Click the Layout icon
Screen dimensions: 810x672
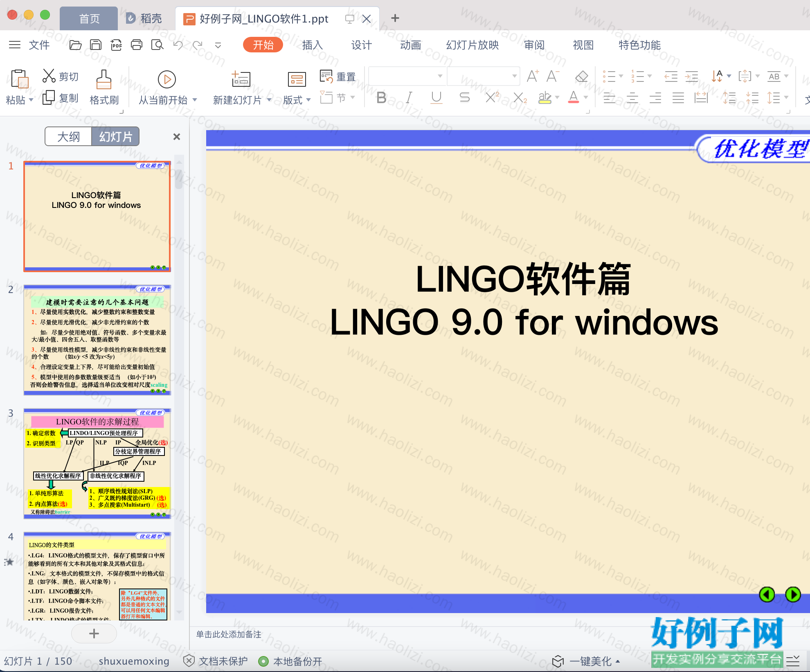point(297,79)
